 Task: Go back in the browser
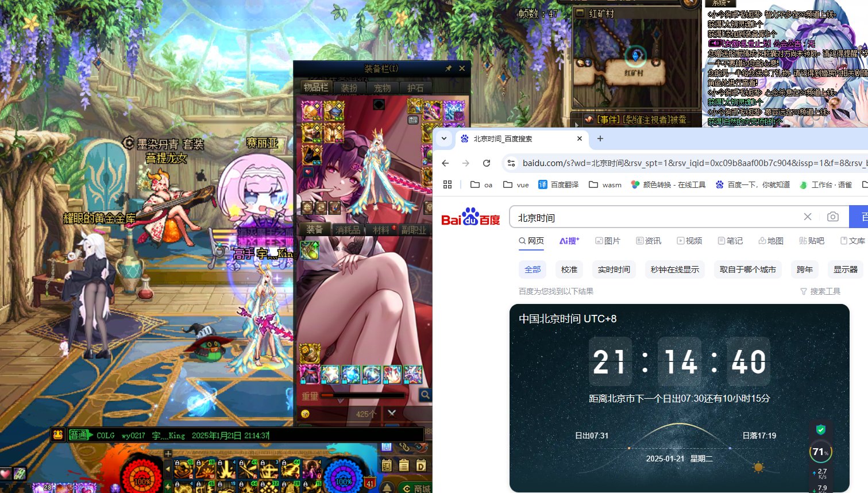pyautogui.click(x=445, y=163)
